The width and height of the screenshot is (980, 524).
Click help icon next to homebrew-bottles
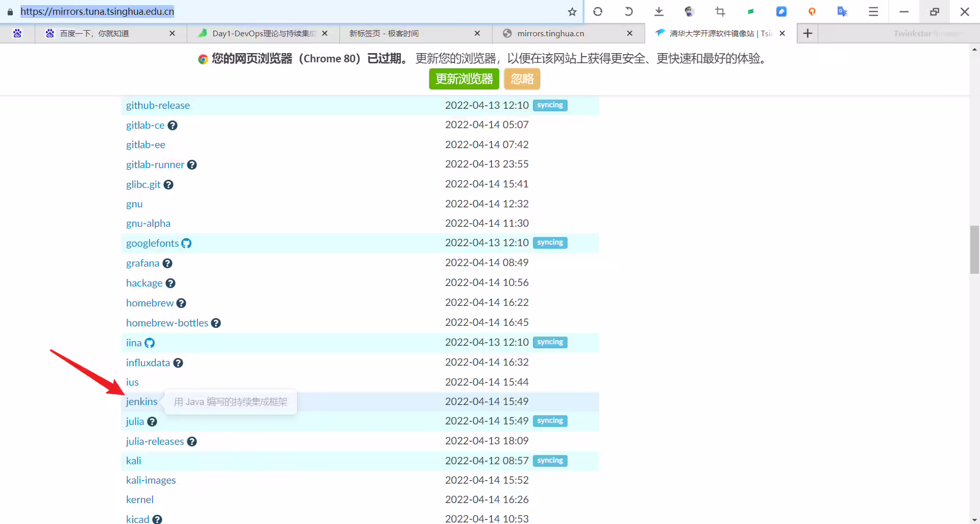pos(216,323)
